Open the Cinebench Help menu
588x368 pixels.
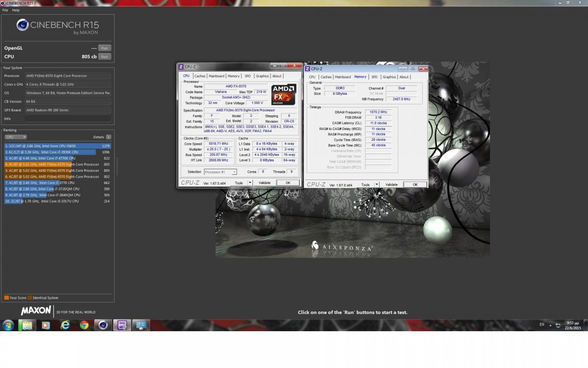pos(16,10)
